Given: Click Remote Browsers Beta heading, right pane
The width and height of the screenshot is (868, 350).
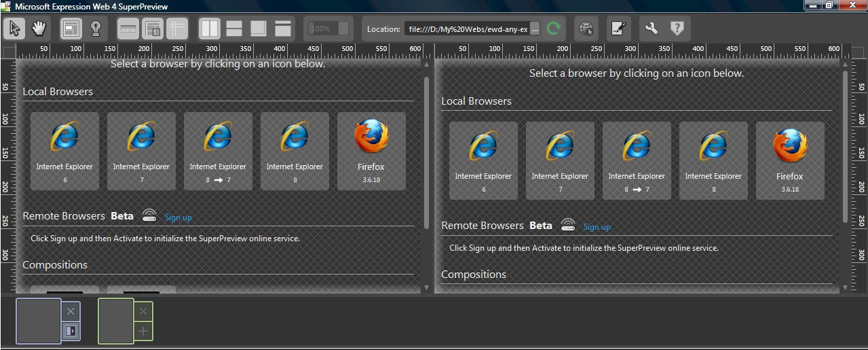Looking at the screenshot, I should [x=497, y=226].
